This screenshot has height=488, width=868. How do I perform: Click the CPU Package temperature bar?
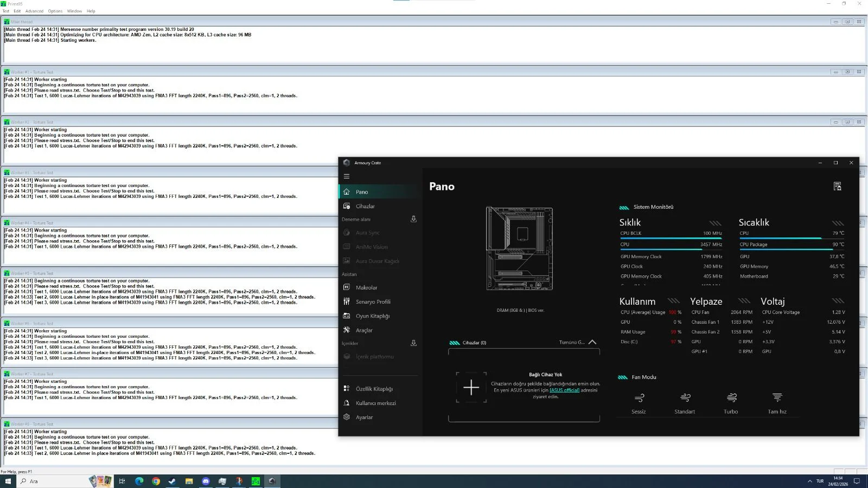792,249
